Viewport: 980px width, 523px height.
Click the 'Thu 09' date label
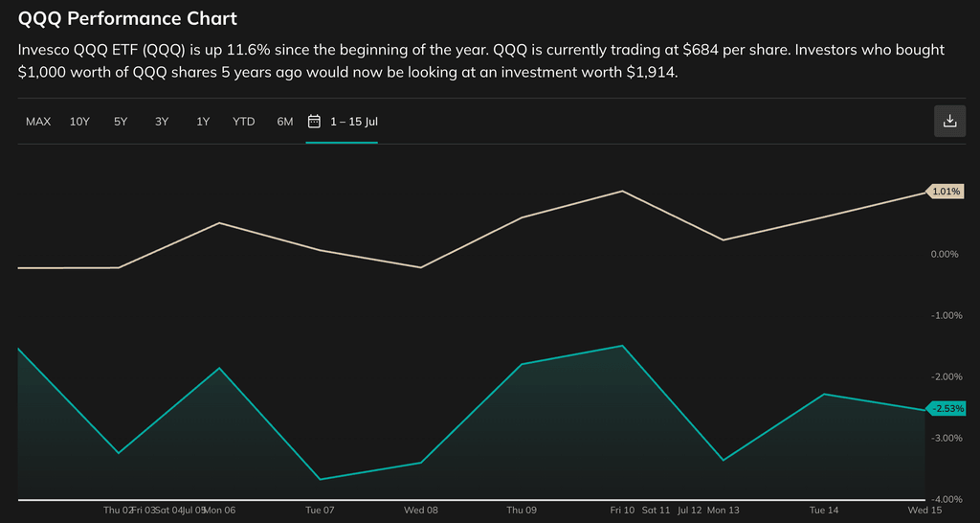(x=522, y=510)
